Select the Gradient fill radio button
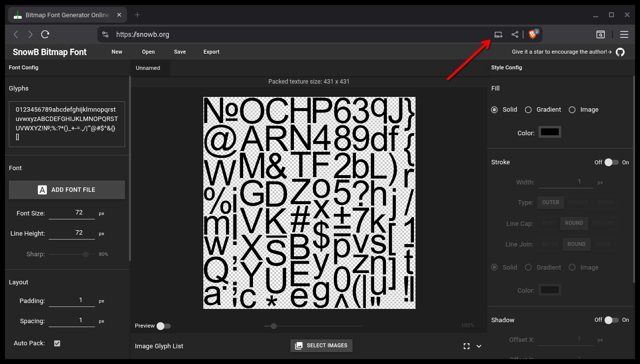The height and width of the screenshot is (364, 640). pyautogui.click(x=528, y=110)
